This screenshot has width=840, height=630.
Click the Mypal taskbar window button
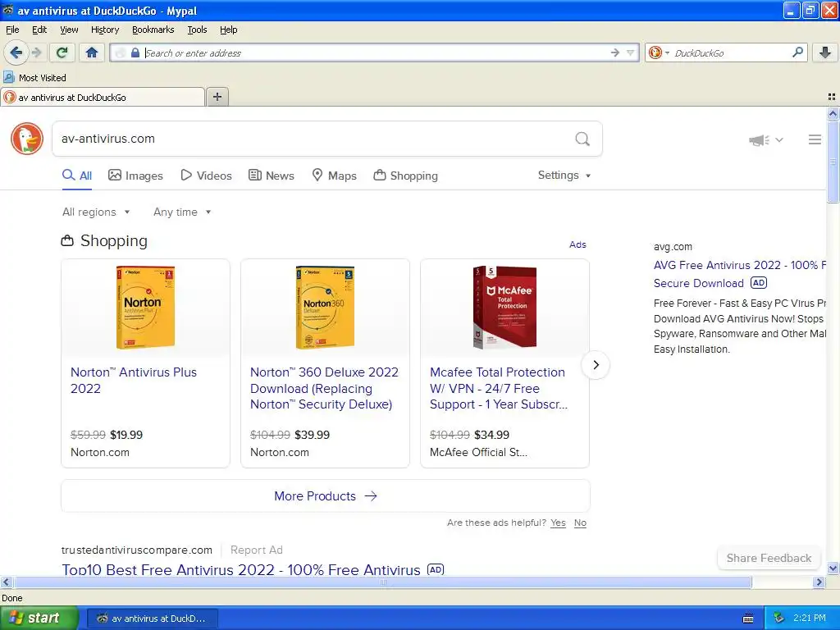click(152, 619)
